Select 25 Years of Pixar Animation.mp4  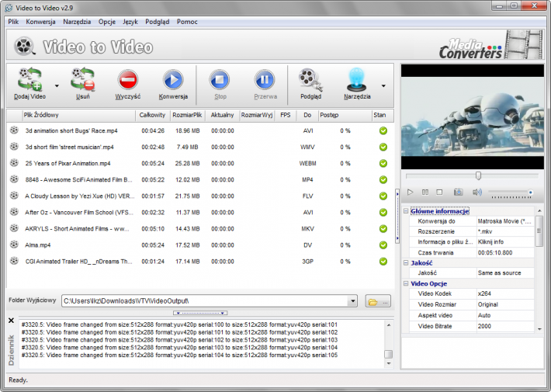click(199, 164)
